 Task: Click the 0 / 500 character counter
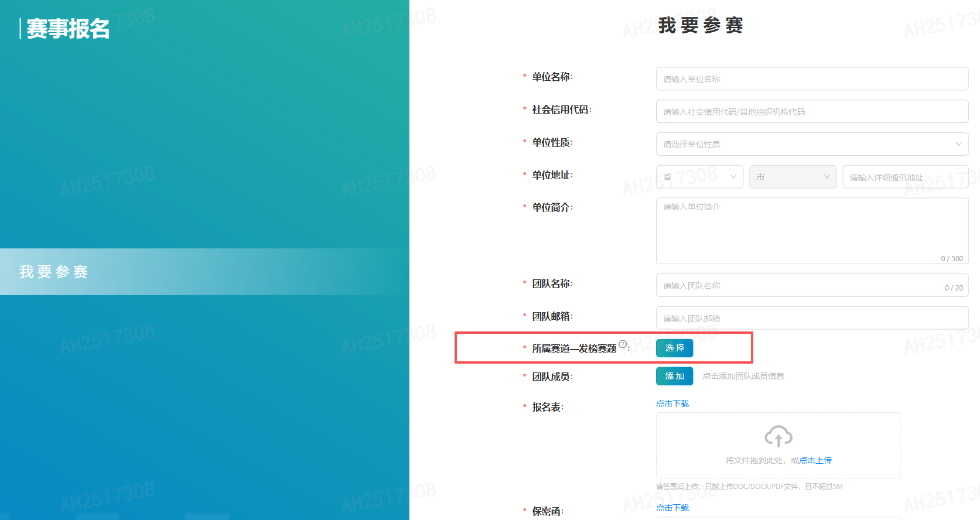(952, 259)
